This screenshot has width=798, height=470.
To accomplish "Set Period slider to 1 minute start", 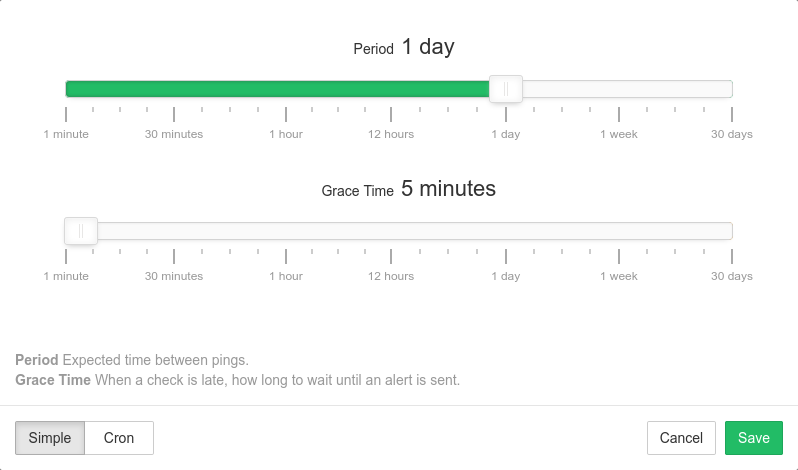I will [x=67, y=89].
